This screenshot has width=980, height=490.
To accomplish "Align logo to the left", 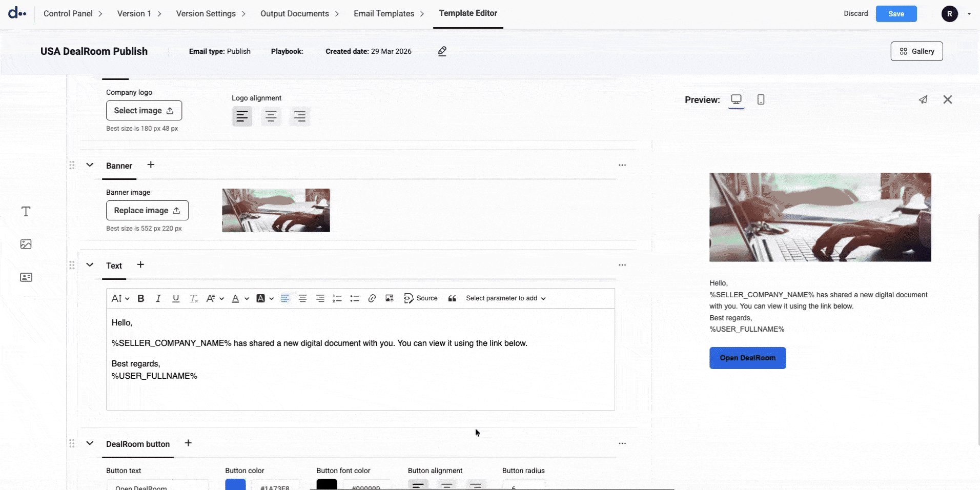I will (242, 116).
